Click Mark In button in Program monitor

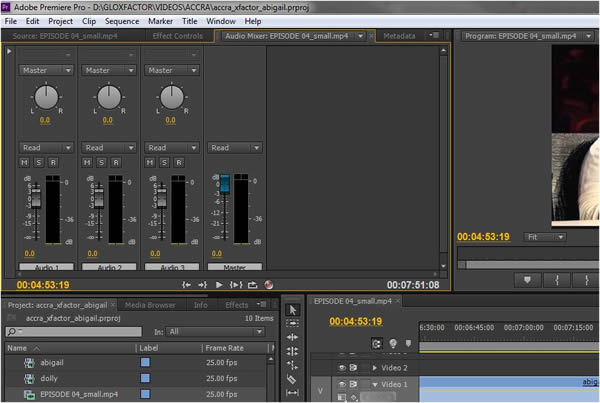click(x=557, y=280)
